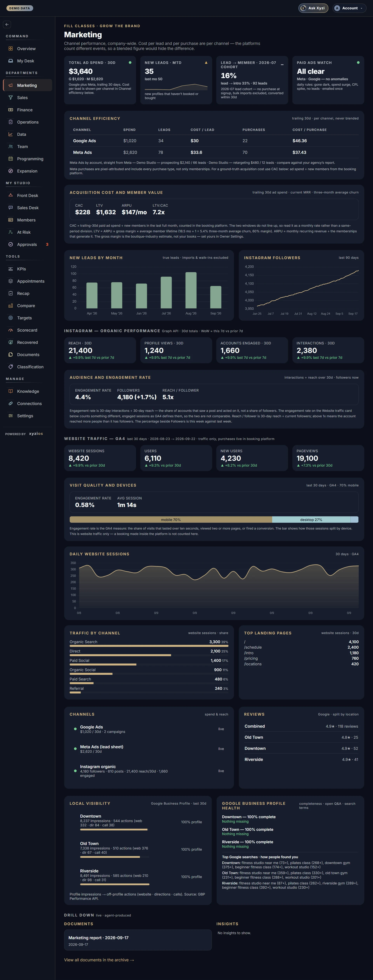
Task: Click the Instagram organic channel entry
Action: 149,771
